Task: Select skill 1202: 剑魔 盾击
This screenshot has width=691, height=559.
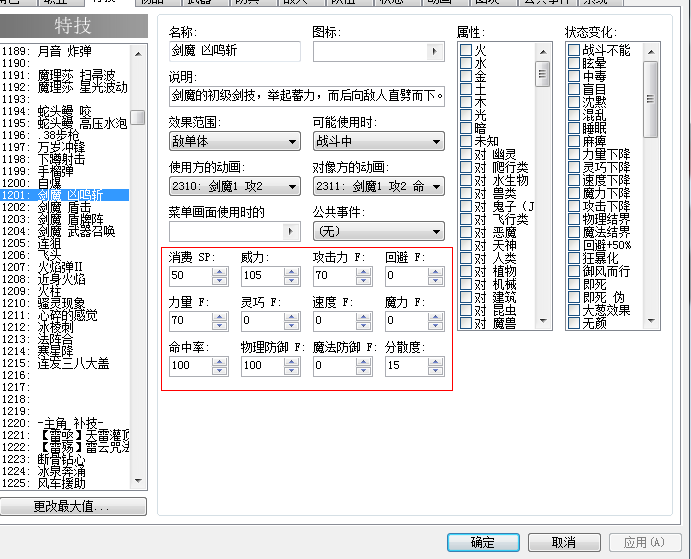Action: coord(64,207)
